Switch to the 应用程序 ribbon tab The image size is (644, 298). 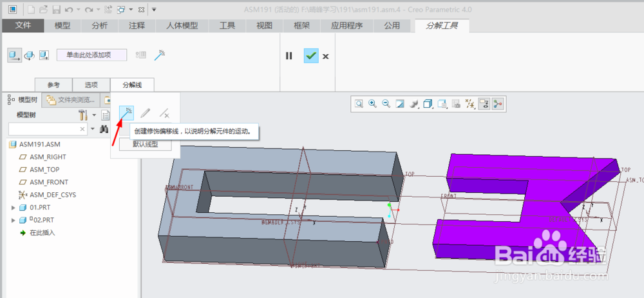(346, 26)
